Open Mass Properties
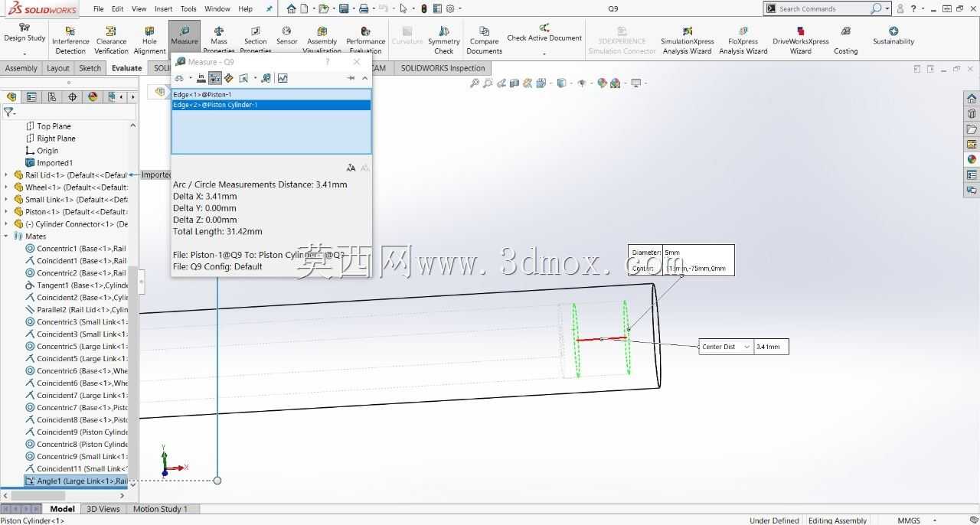Image resolution: width=980 pixels, height=525 pixels. click(x=219, y=41)
